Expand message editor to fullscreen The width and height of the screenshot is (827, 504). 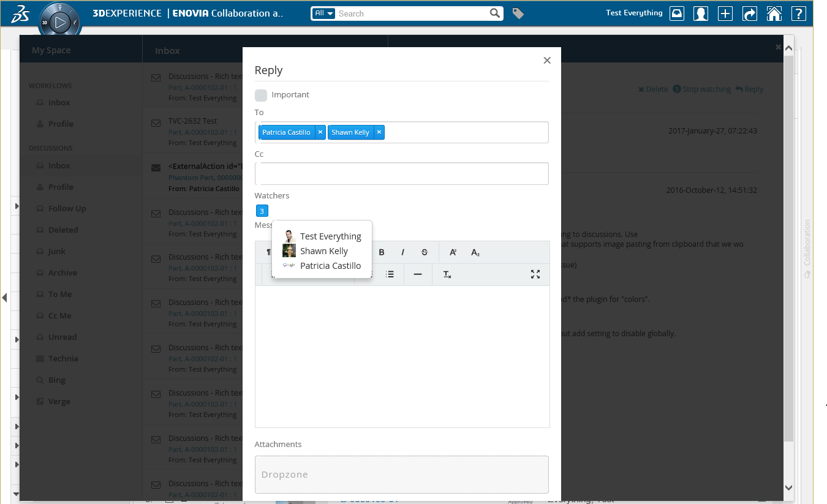[535, 274]
